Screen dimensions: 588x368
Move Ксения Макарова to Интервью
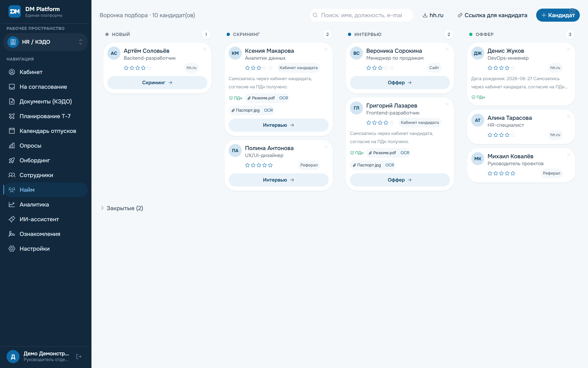pos(278,125)
